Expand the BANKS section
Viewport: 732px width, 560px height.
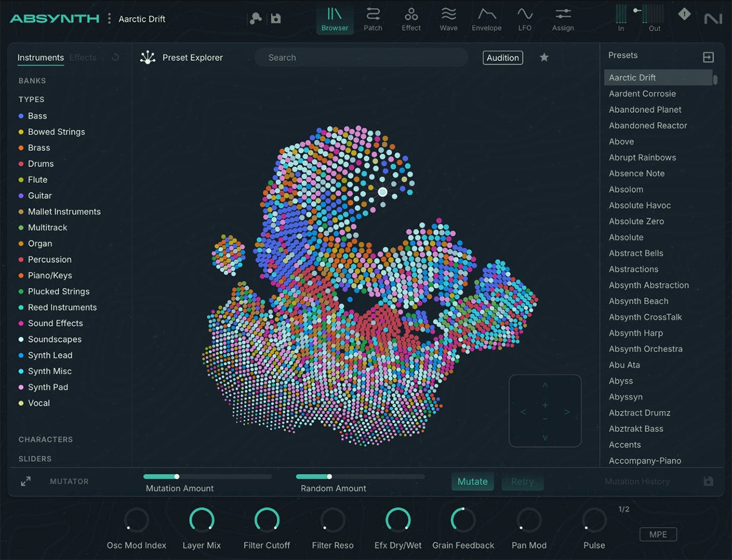[32, 81]
